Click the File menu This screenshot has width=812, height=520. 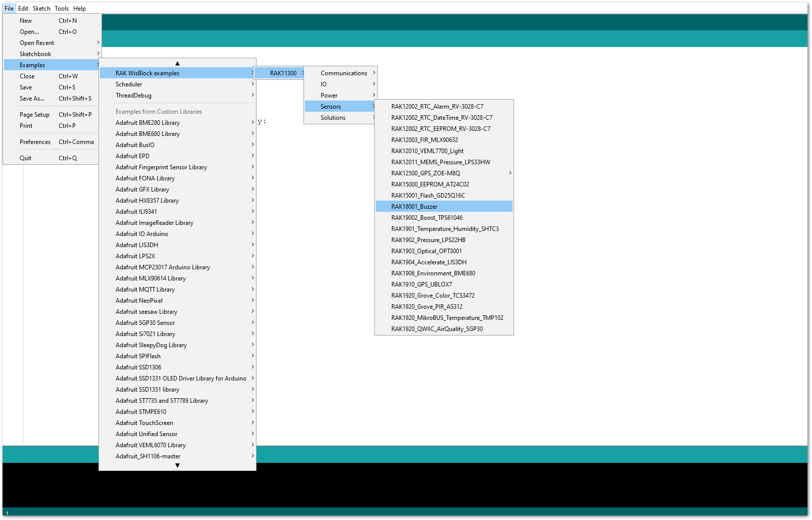[x=9, y=9]
